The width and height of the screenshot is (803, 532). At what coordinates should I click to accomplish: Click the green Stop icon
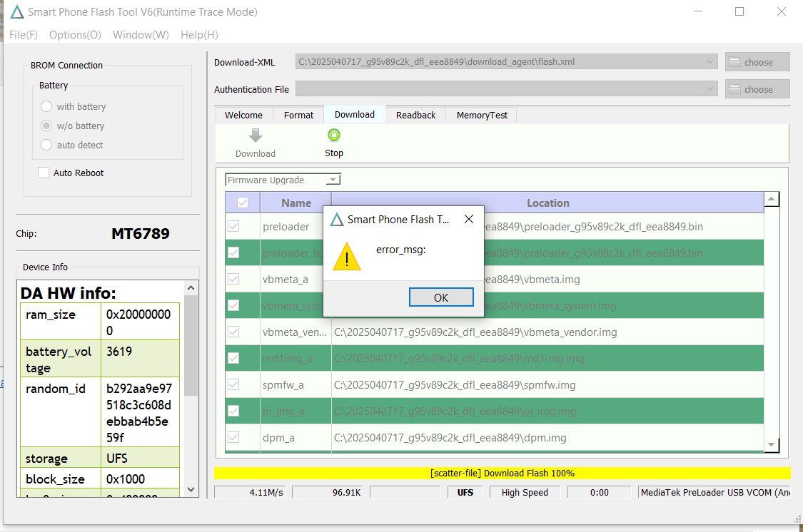pos(333,135)
